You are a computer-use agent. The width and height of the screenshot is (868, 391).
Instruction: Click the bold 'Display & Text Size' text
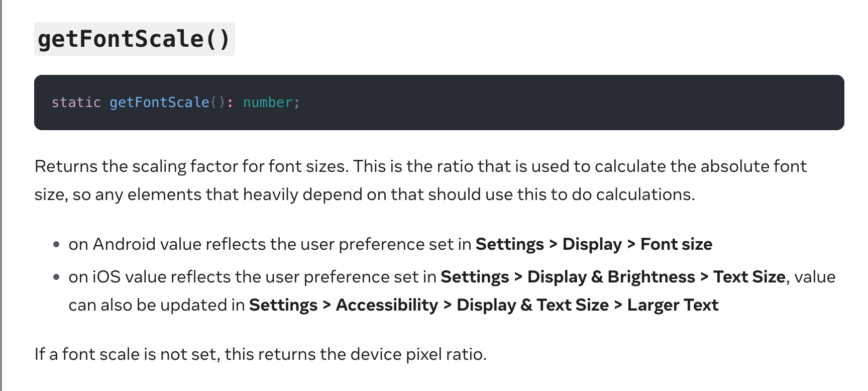(x=532, y=305)
